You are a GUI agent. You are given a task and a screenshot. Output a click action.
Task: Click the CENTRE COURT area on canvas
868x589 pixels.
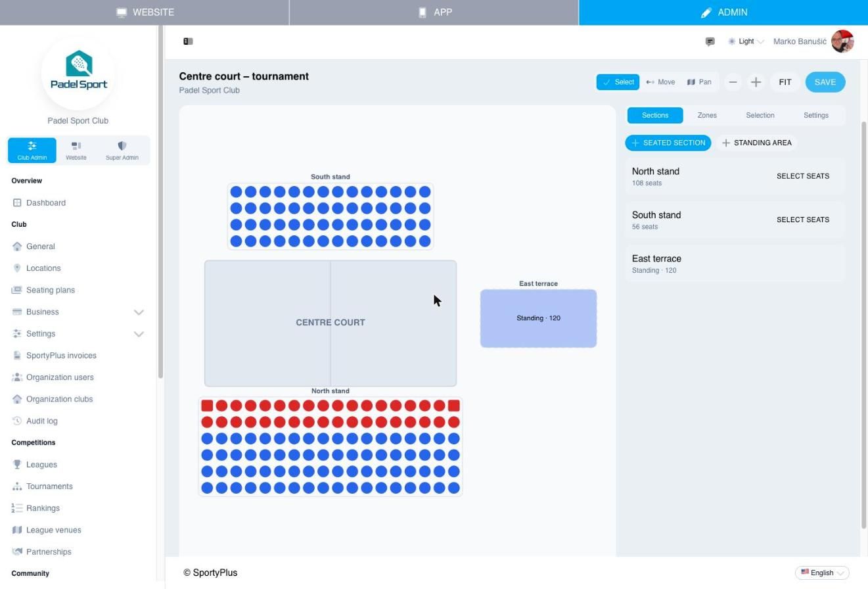[x=331, y=323]
